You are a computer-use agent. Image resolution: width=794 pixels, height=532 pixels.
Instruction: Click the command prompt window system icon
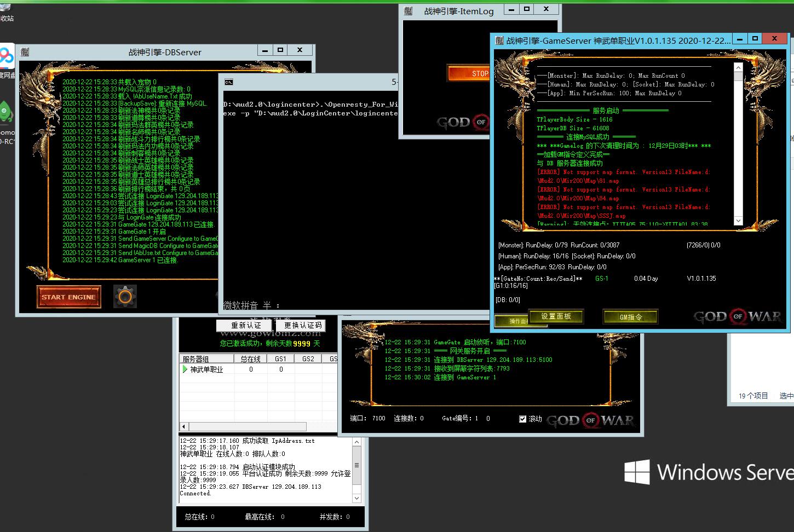click(229, 82)
